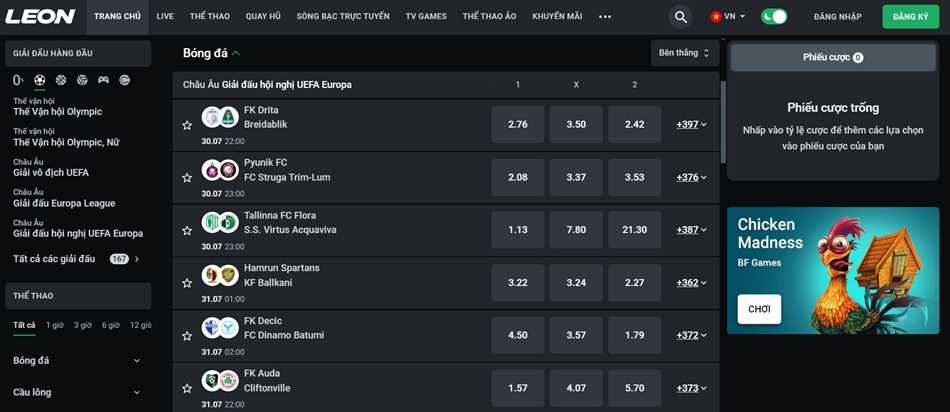Viewport: 950px width, 412px height.
Task: Select the football icon in top leagues
Action: [40, 80]
